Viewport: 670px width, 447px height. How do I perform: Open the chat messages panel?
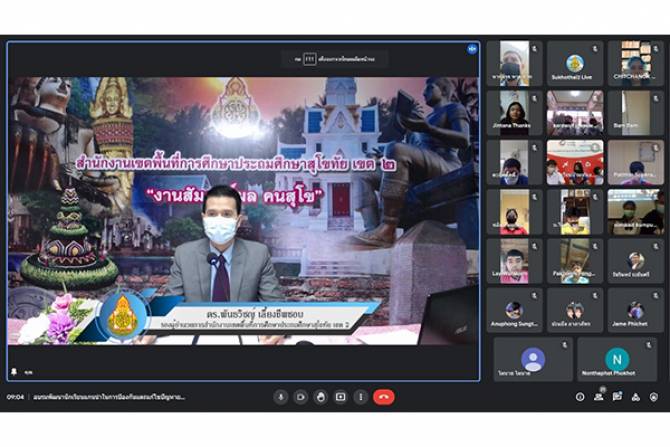coord(617,397)
